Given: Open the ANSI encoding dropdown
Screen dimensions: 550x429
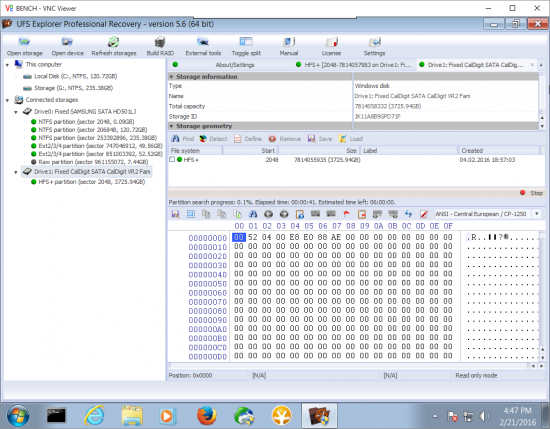Looking at the screenshot, I should [x=537, y=214].
